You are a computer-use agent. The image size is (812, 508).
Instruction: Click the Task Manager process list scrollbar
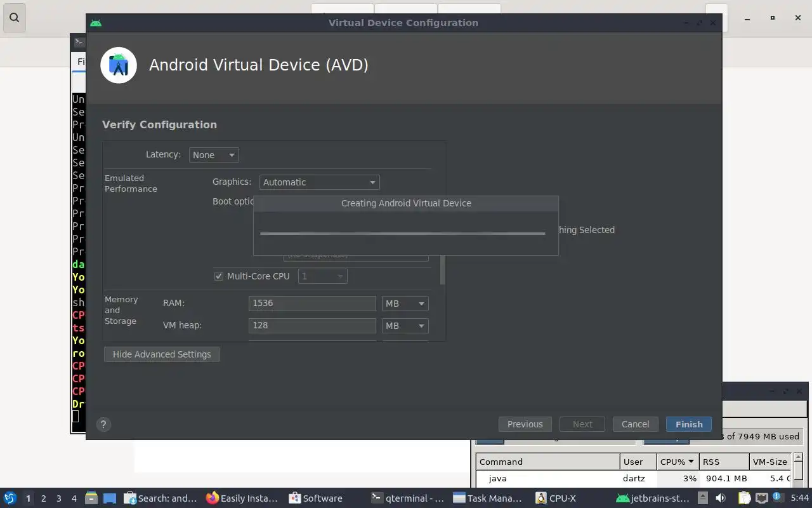(799, 470)
